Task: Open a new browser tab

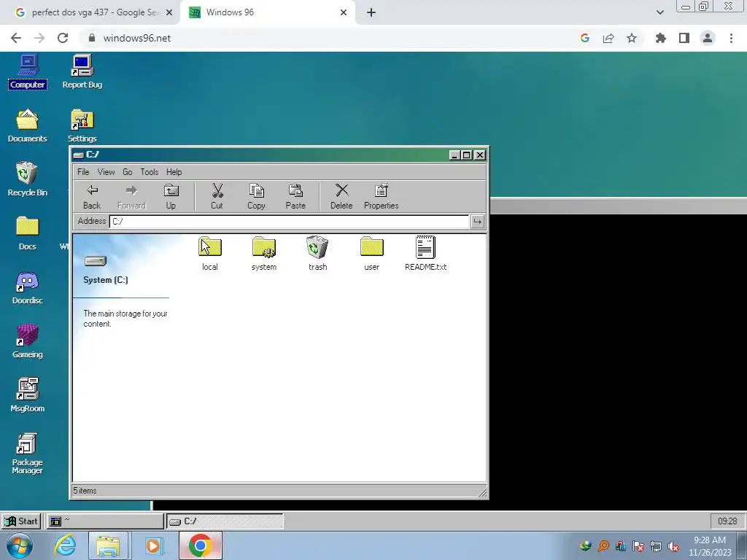Action: tap(371, 12)
